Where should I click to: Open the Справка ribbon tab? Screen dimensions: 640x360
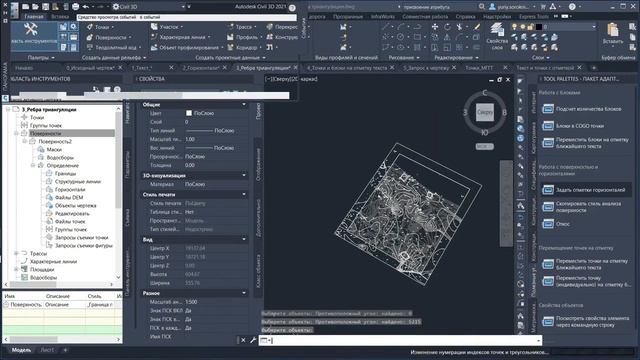coord(465,17)
